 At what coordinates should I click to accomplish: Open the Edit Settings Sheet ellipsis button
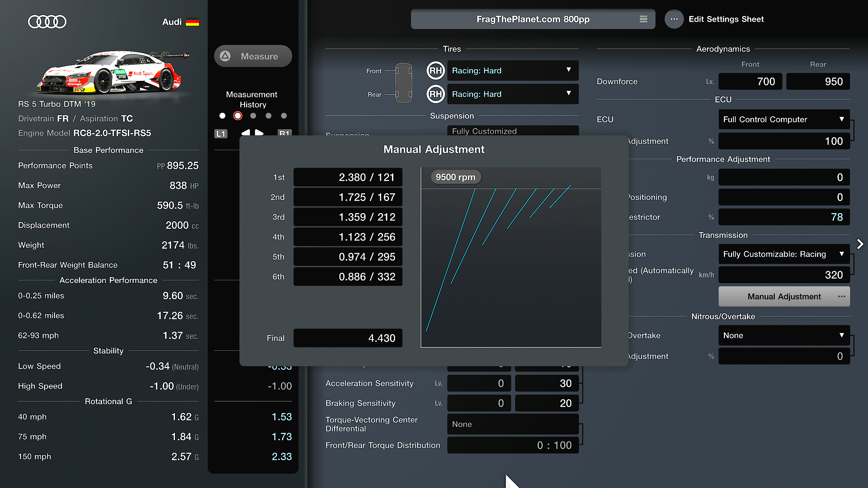tap(674, 19)
